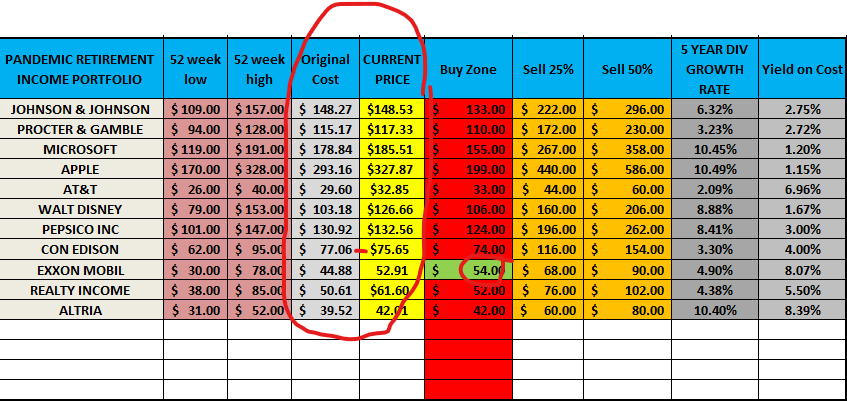Click the 'Buy Zone' column header

click(468, 69)
